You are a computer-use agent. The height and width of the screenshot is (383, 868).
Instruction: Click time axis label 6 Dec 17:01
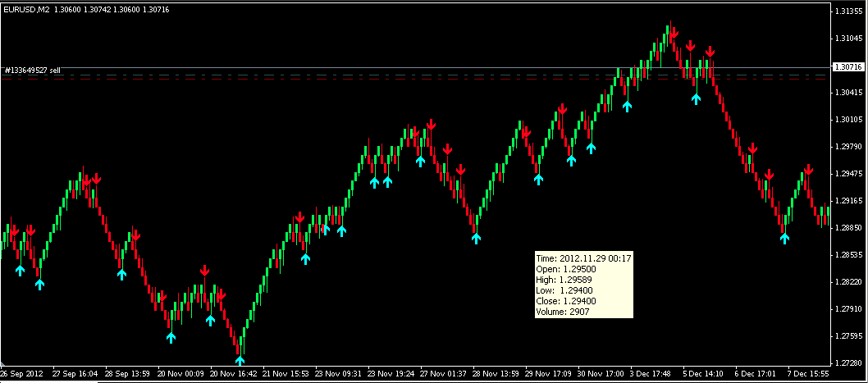tap(755, 373)
